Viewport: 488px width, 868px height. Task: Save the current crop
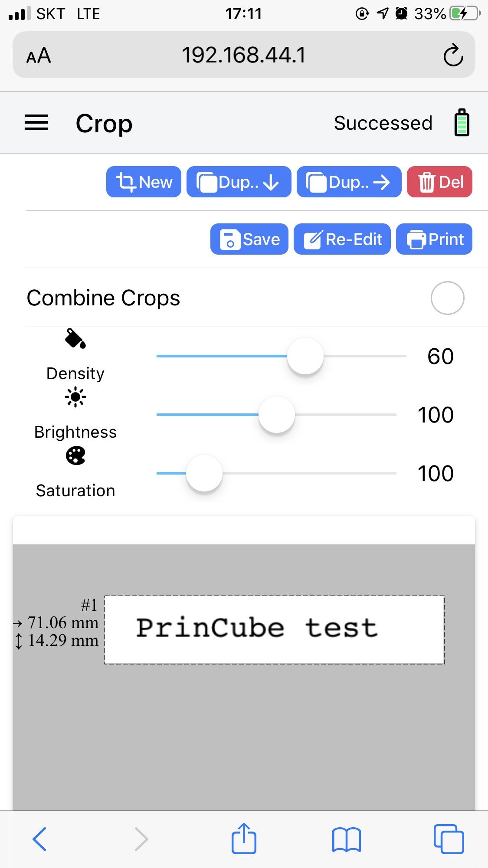pos(249,239)
